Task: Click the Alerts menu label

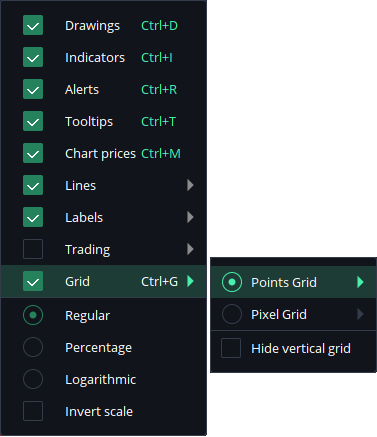Action: click(82, 90)
